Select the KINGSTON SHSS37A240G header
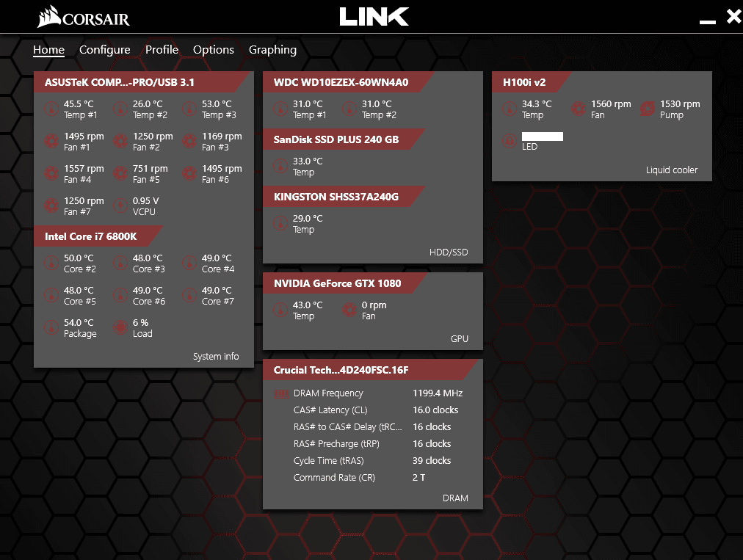Image resolution: width=743 pixels, height=560 pixels. point(343,197)
